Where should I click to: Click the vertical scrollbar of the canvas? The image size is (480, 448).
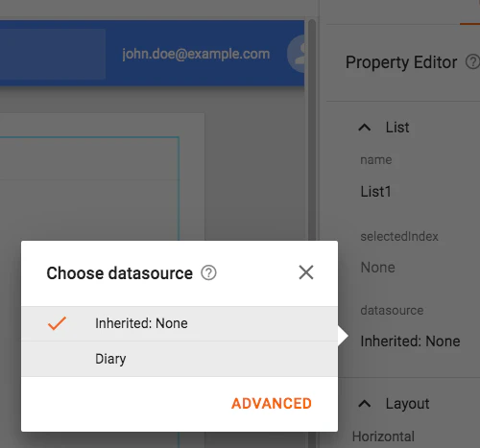[x=312, y=128]
